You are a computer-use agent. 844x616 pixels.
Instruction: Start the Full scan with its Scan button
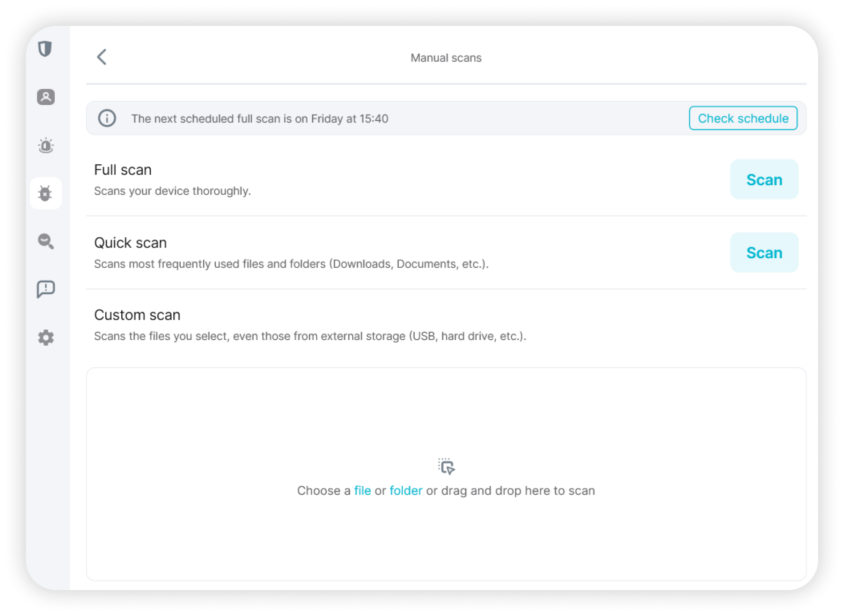764,179
